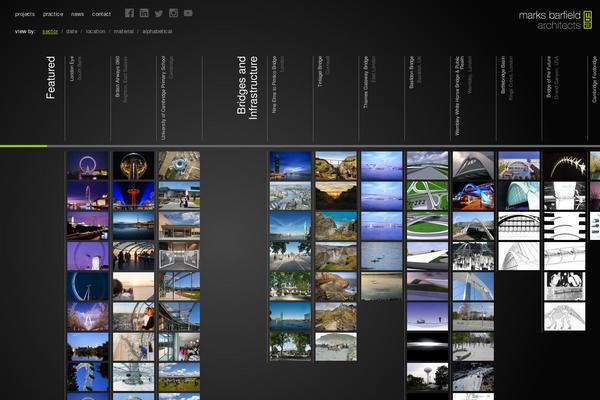
Task: View projects by location
Action: coord(95,31)
